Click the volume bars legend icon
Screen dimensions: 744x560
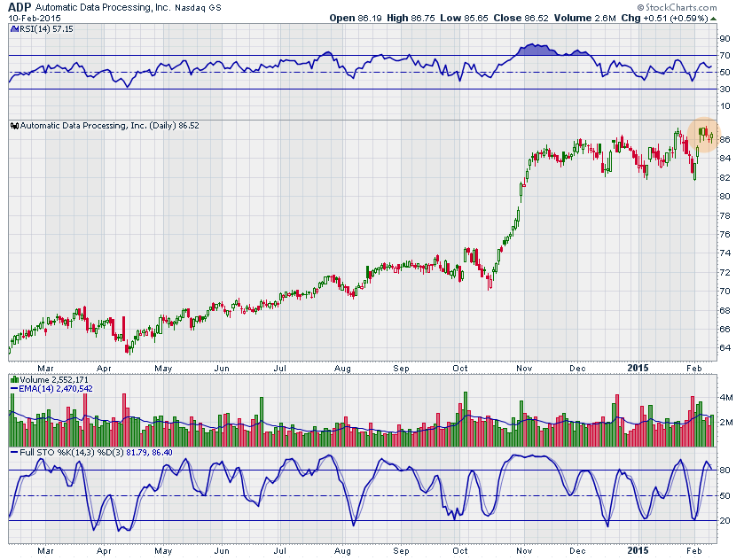click(14, 380)
